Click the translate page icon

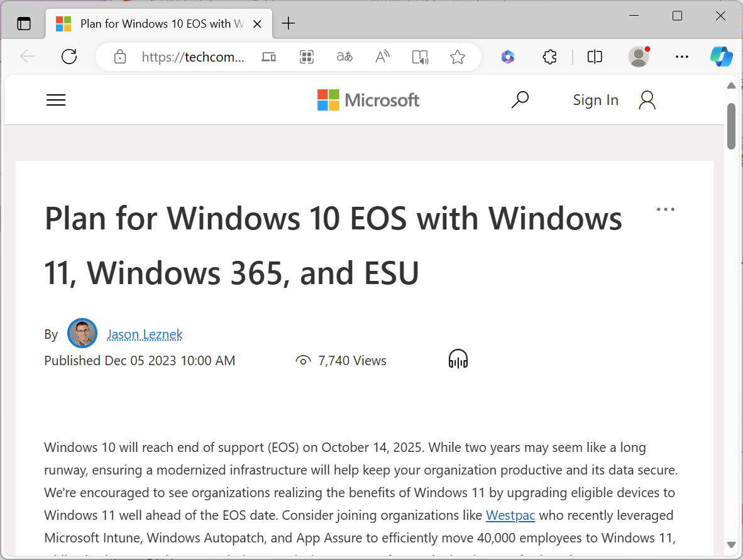(344, 57)
